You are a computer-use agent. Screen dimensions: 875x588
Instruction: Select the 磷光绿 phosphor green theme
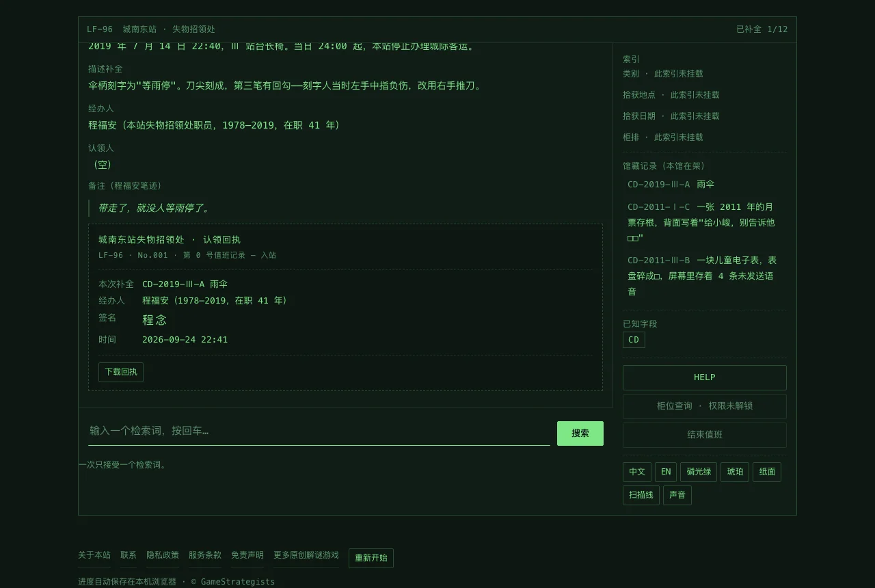point(699,472)
